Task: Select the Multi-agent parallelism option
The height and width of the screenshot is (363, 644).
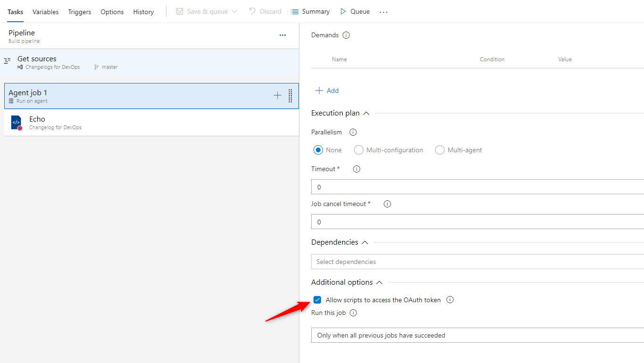Action: pos(440,150)
